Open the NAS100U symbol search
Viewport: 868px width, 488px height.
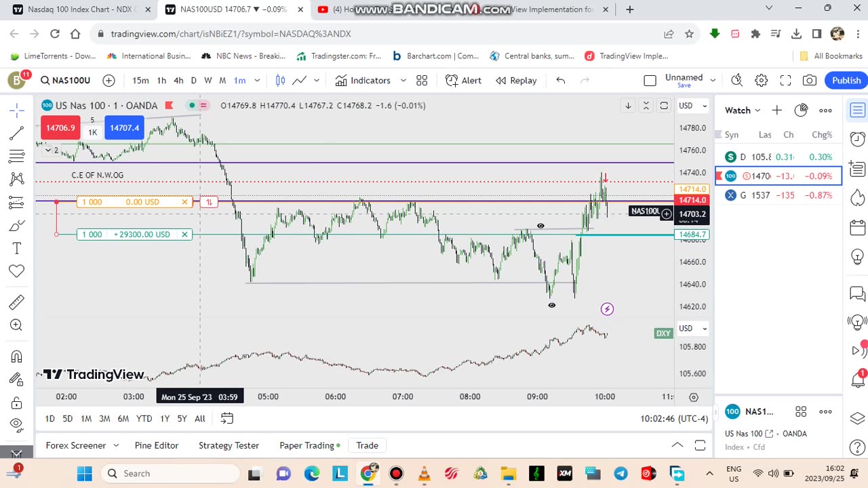click(66, 80)
